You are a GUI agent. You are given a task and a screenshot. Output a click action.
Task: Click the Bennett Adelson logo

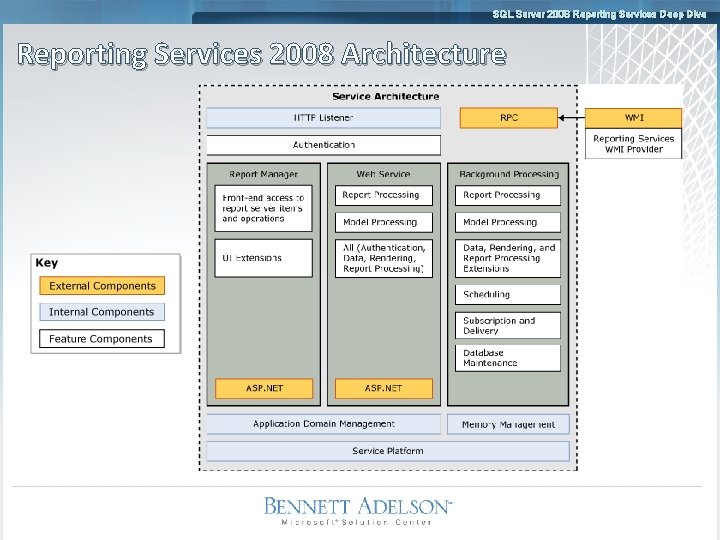pyautogui.click(x=358, y=506)
